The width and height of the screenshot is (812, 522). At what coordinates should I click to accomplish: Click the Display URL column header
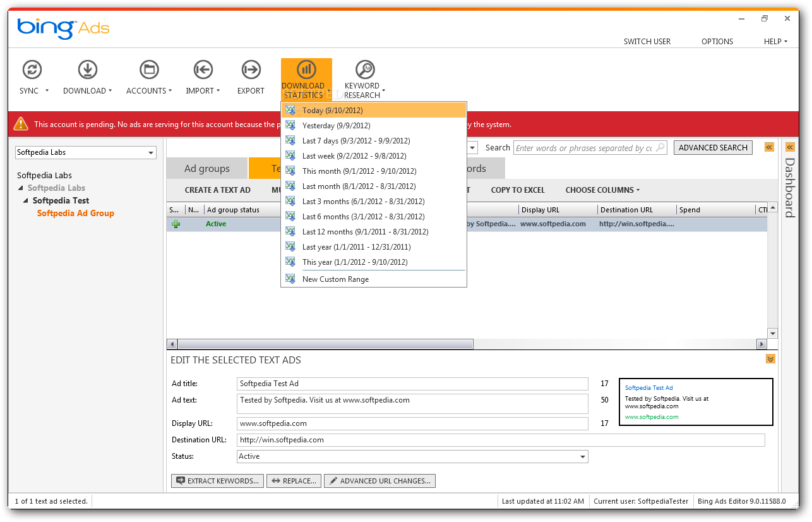coord(558,209)
